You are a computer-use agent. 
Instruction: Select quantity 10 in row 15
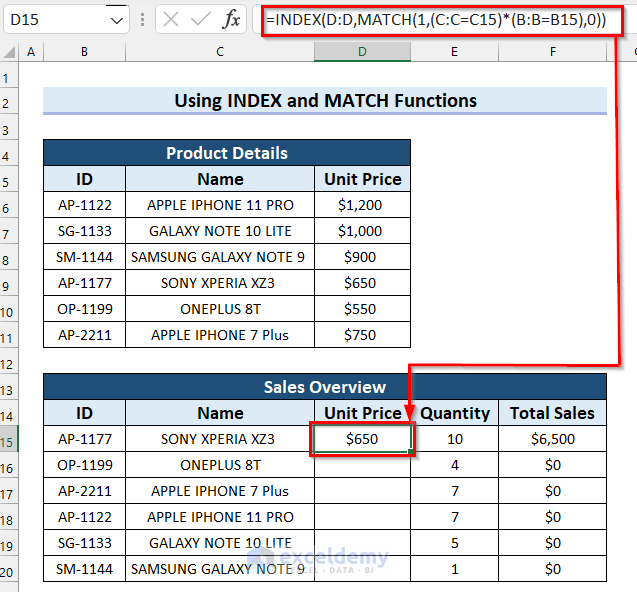coord(455,439)
